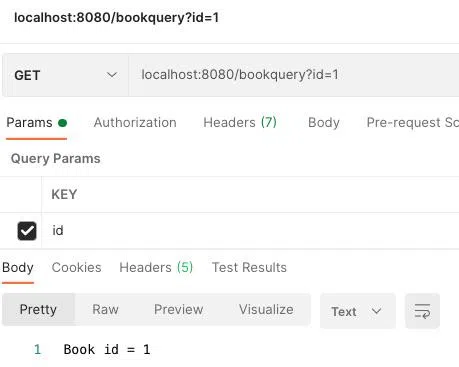Select the request Body tab
459x367 pixels.
click(324, 122)
